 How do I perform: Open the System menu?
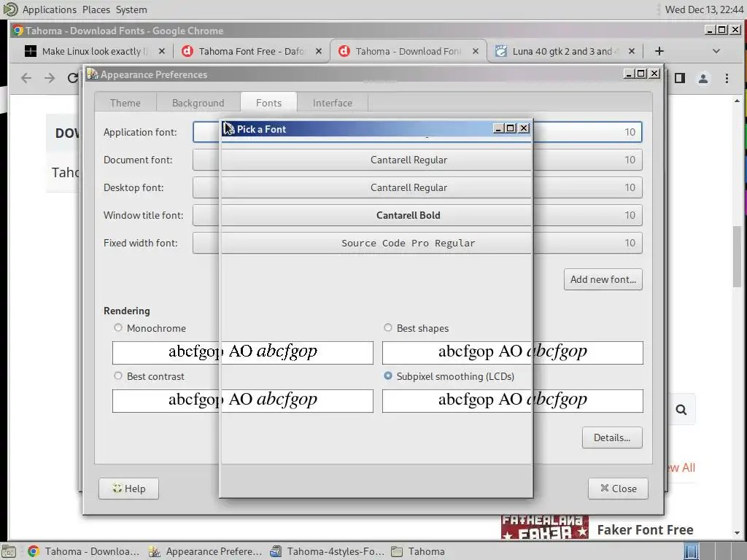tap(131, 9)
